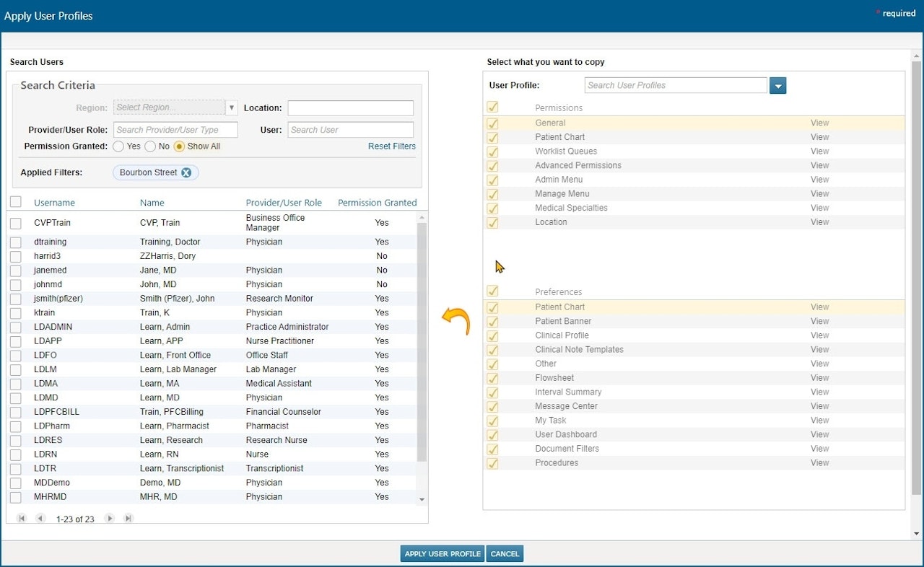Screen dimensions: 924x567
Task: Sort users by the Name column header
Action: [x=152, y=203]
